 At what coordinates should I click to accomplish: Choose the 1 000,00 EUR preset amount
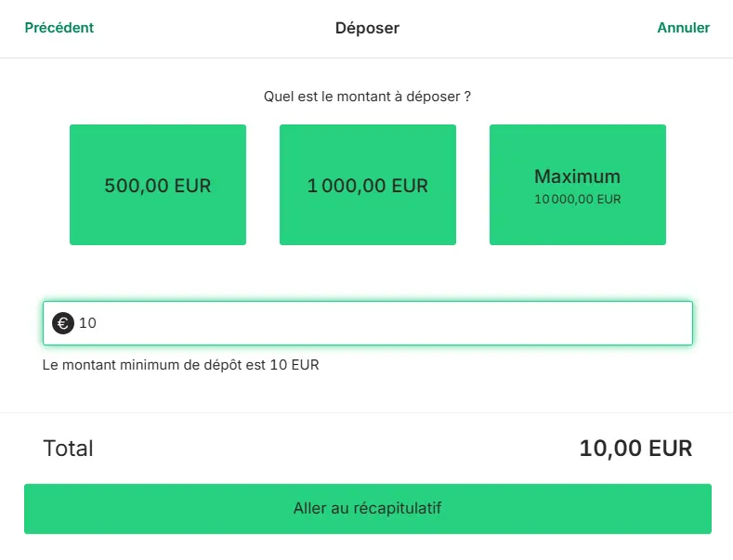click(x=368, y=185)
